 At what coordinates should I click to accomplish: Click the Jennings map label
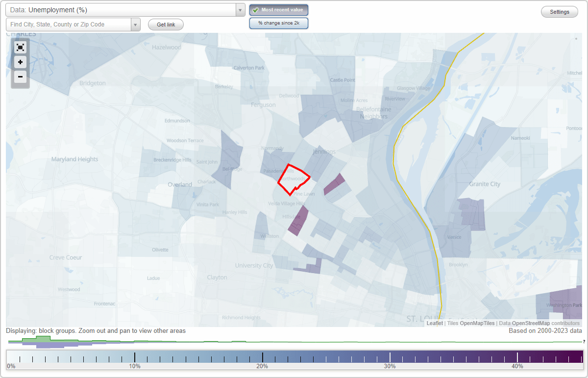(x=324, y=152)
